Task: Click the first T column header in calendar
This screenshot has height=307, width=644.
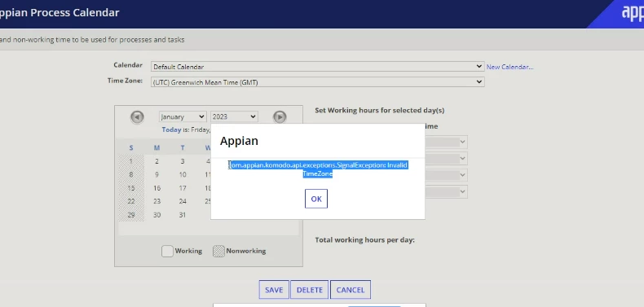Action: click(x=183, y=147)
